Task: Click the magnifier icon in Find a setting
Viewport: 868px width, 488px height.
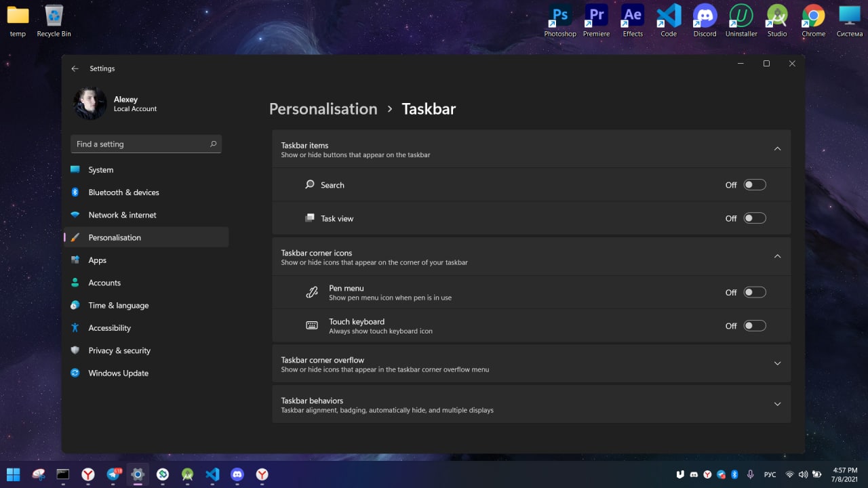Action: (213, 144)
